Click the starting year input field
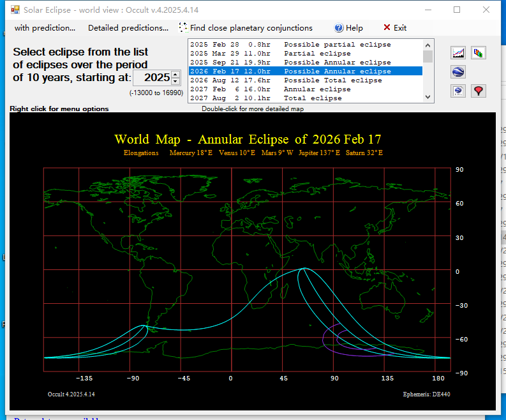The width and height of the screenshot is (506, 420). [x=153, y=78]
